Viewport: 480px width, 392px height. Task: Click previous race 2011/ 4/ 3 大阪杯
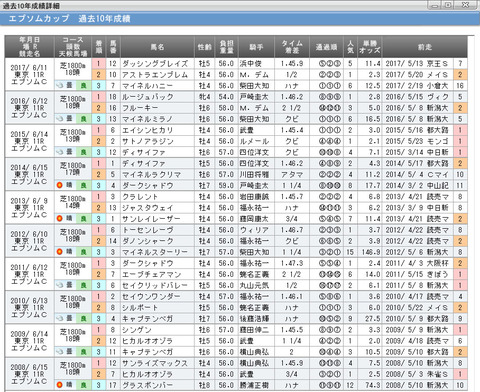[x=417, y=263]
